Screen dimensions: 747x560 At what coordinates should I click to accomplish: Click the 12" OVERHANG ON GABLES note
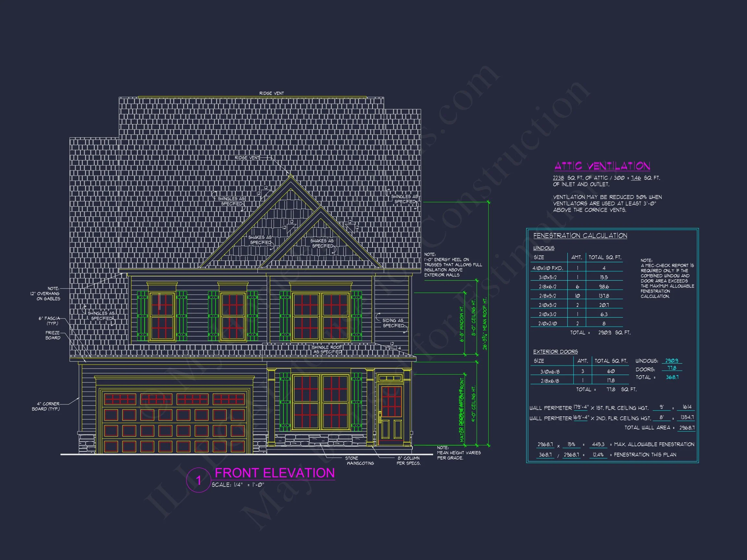(x=46, y=294)
